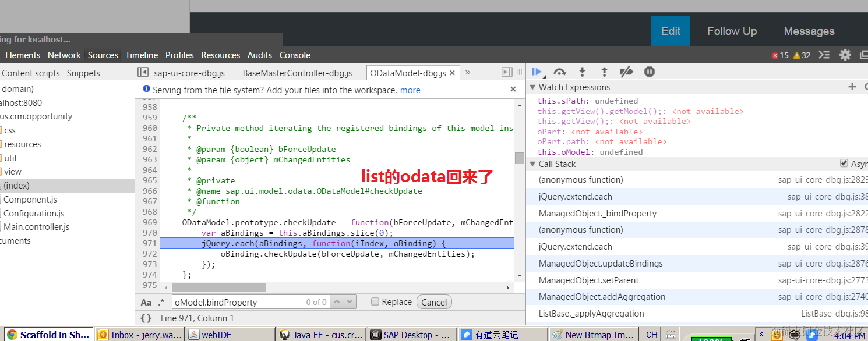
Task: Pretty print source with braces icon
Action: coord(146,318)
